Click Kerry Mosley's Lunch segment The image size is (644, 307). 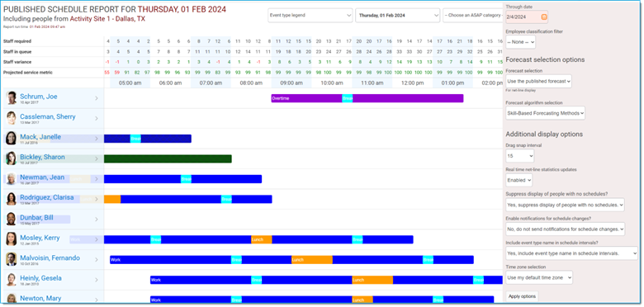(262, 239)
